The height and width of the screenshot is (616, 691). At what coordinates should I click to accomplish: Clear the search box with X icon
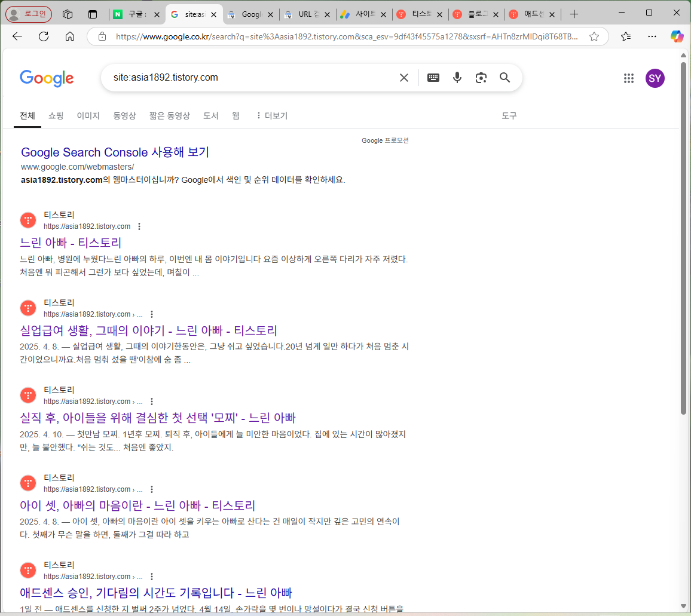coord(403,78)
